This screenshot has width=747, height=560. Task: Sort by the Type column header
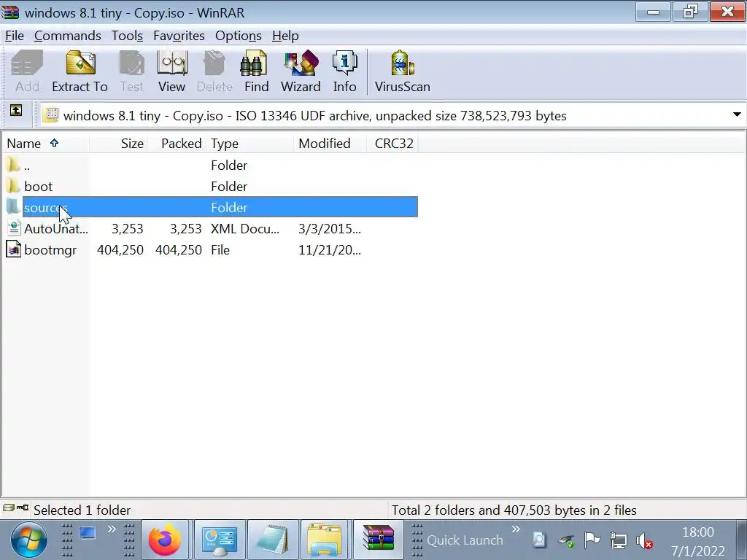[x=250, y=144]
